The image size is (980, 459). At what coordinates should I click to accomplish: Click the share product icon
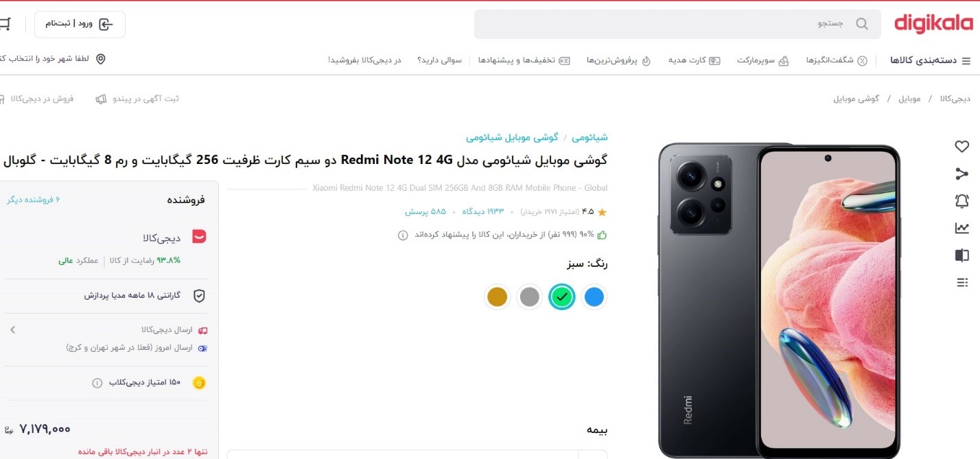click(961, 174)
